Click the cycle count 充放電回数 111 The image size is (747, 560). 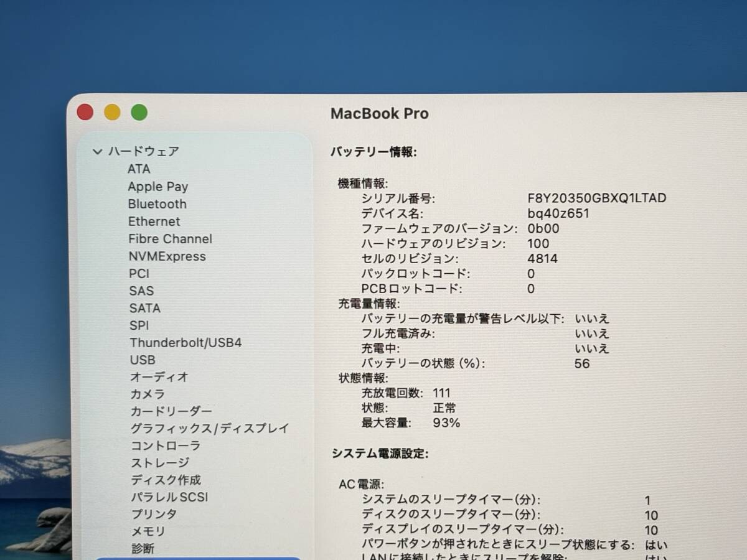click(x=405, y=393)
